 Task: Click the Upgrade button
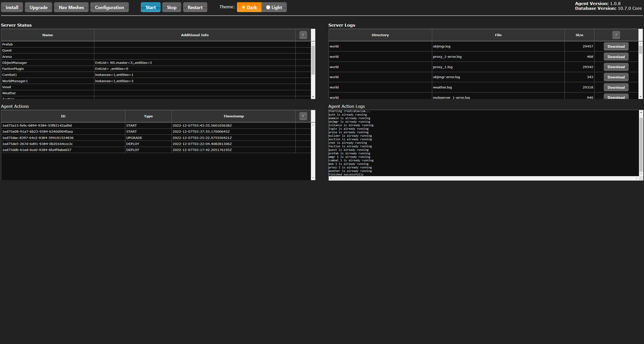[x=38, y=7]
